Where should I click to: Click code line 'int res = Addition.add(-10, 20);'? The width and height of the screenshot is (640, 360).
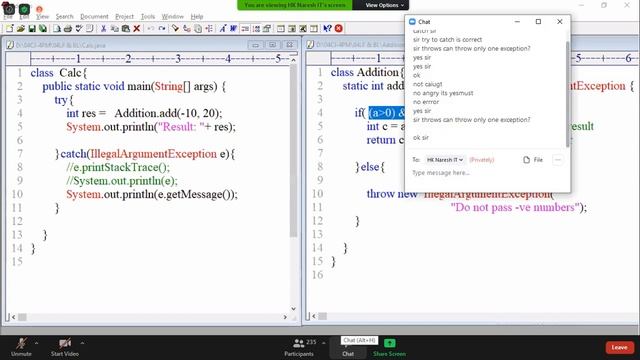(x=144, y=113)
